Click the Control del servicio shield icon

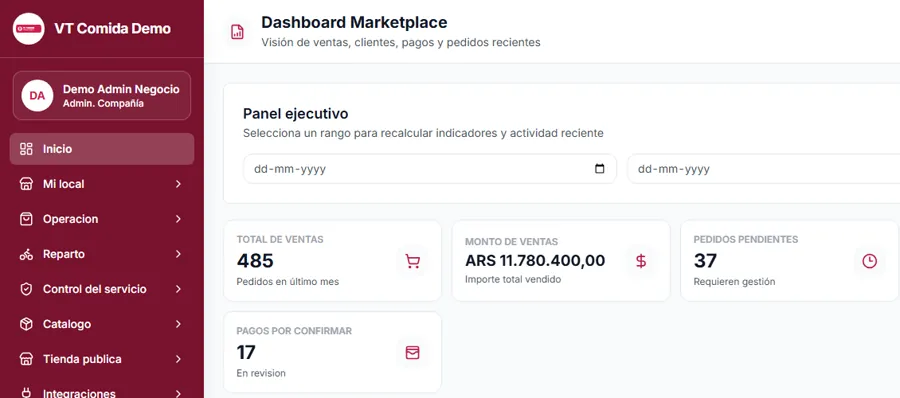pyautogui.click(x=26, y=289)
